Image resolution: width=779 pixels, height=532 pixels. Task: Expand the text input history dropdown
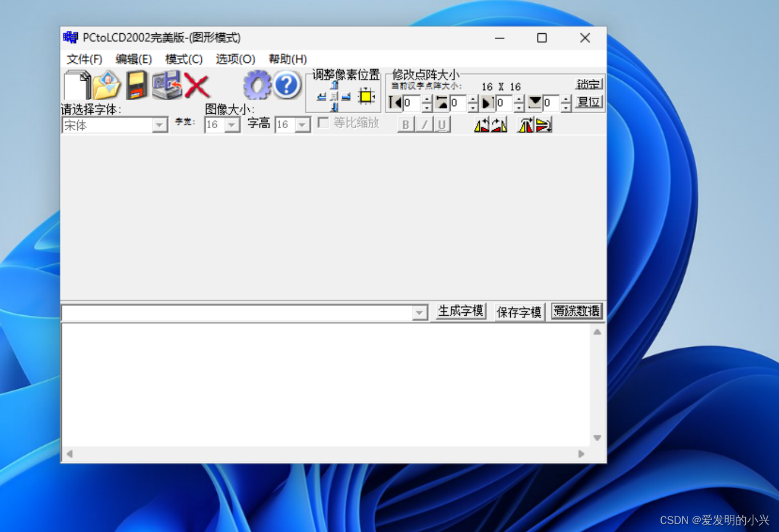tap(420, 312)
